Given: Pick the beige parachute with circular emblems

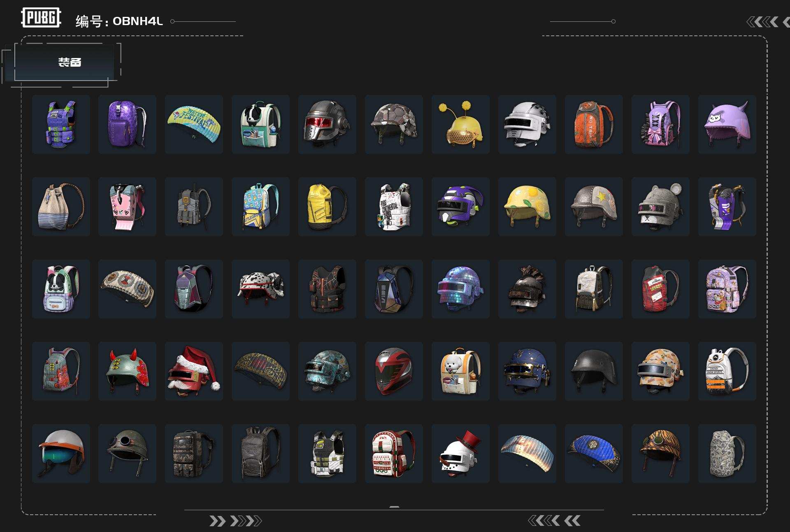Looking at the screenshot, I should point(127,289).
